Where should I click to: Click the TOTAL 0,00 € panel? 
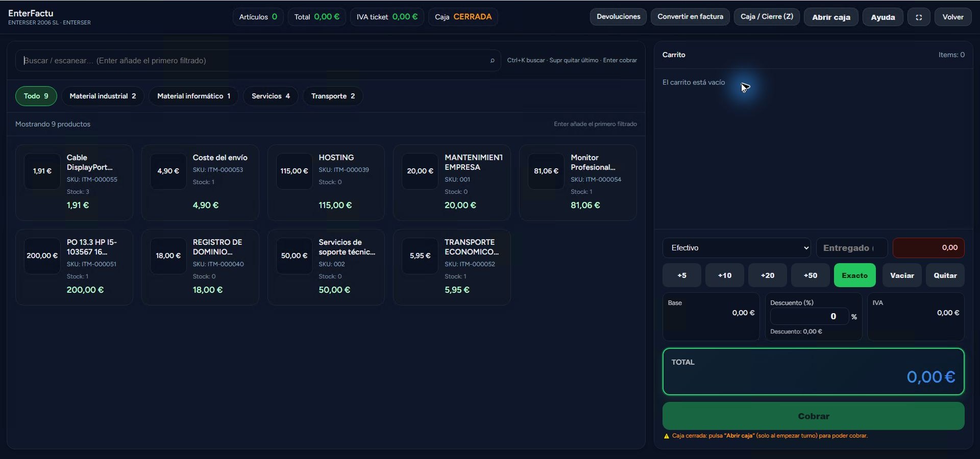pos(813,372)
